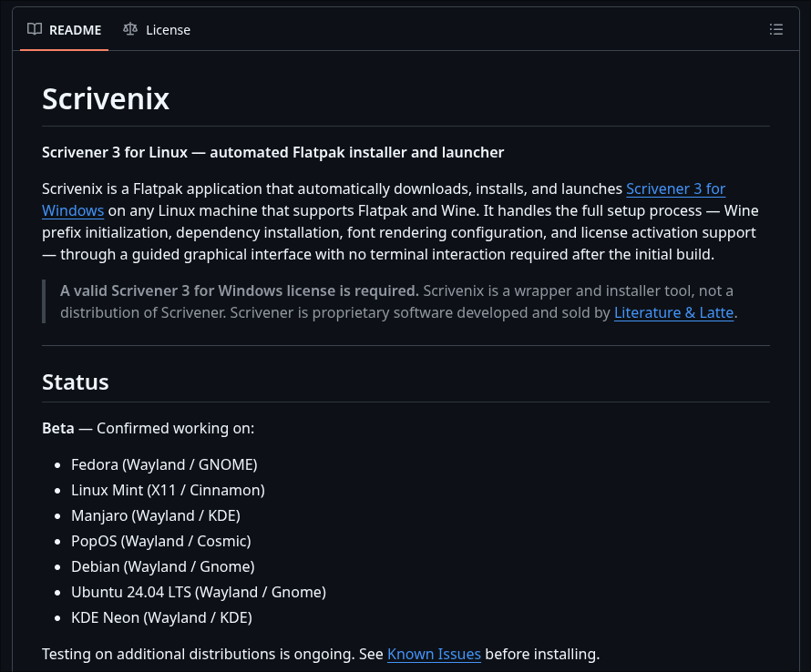Select the Linux Mint (X11 / Cinnamon) item

coord(168,490)
